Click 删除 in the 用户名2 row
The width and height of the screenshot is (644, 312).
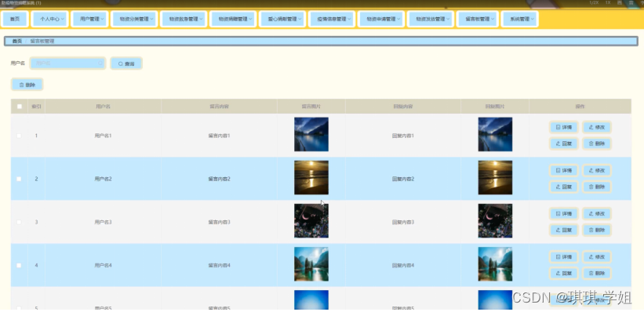click(x=597, y=187)
